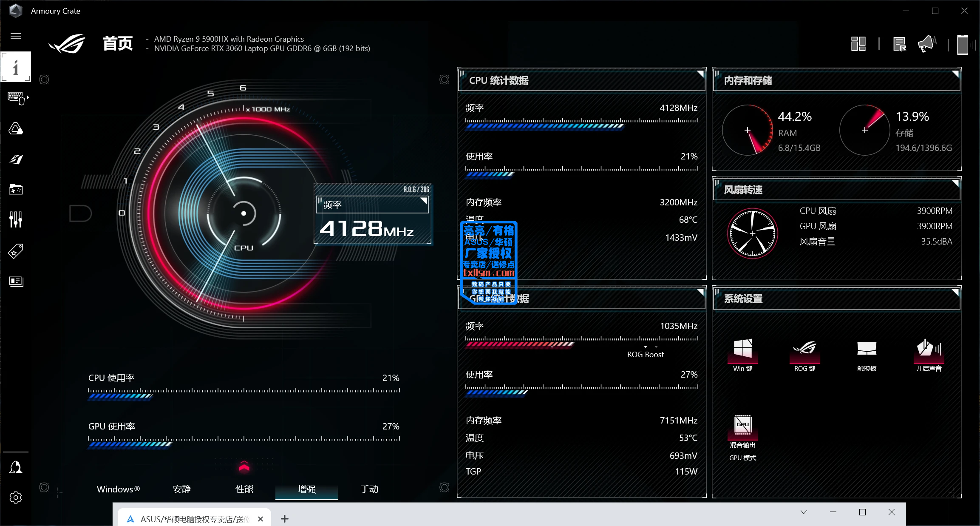
Task: Select the 性能 performance mode
Action: coord(244,489)
